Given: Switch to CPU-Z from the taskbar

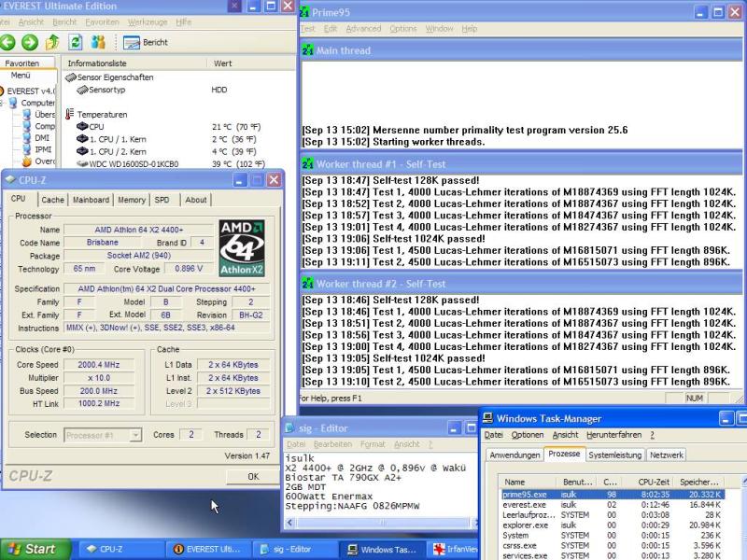Looking at the screenshot, I should [121, 550].
